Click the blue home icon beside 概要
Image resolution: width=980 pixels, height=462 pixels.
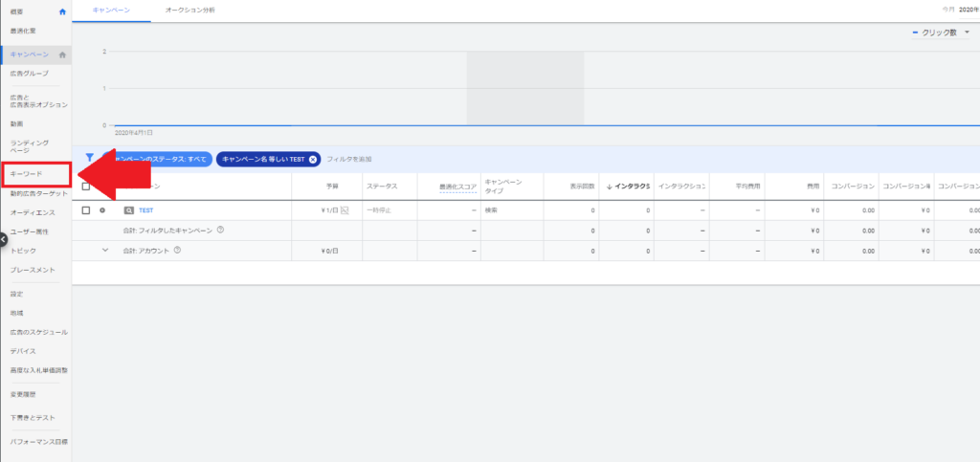point(62,11)
